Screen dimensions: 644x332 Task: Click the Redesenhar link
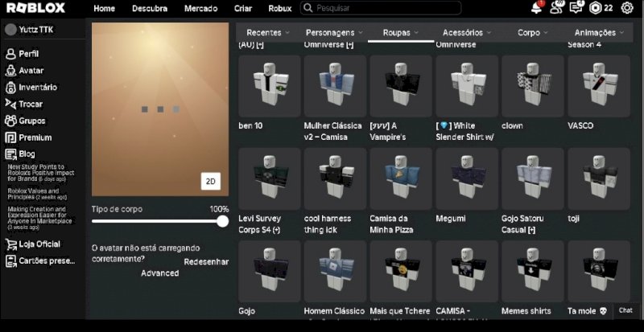click(206, 261)
